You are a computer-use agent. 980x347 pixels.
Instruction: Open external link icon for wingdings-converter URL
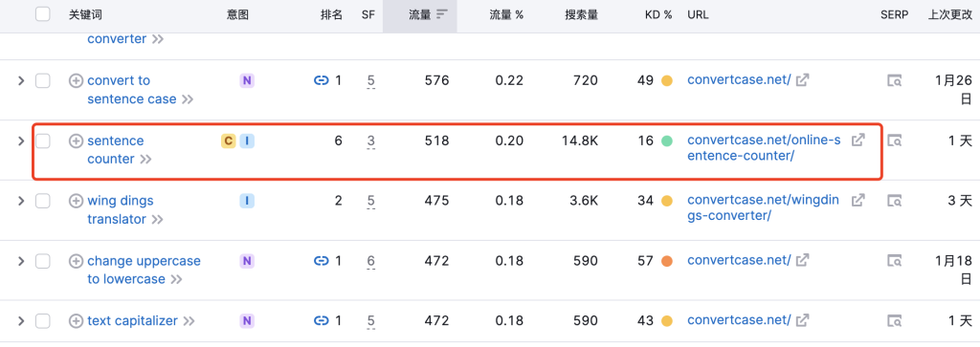click(858, 201)
